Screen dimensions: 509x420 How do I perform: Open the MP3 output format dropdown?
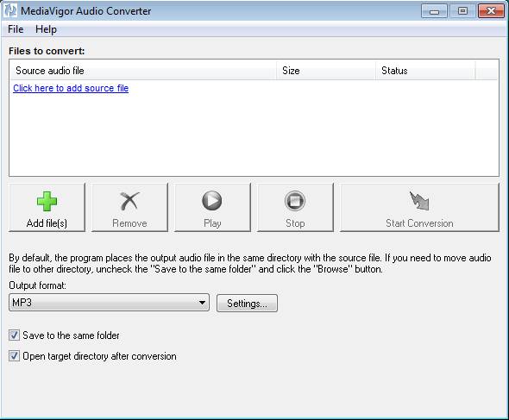pyautogui.click(x=109, y=303)
